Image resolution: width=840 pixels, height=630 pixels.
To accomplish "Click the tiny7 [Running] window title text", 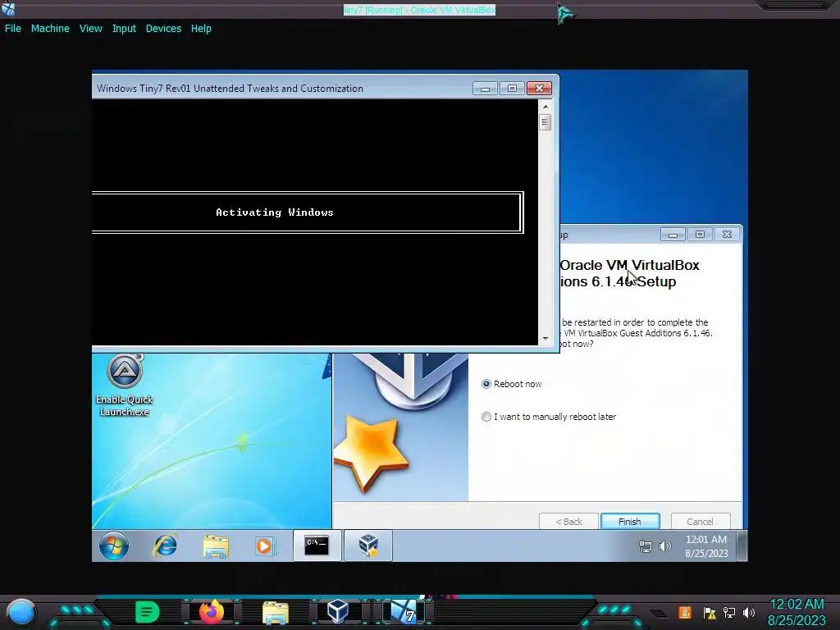I will click(419, 10).
